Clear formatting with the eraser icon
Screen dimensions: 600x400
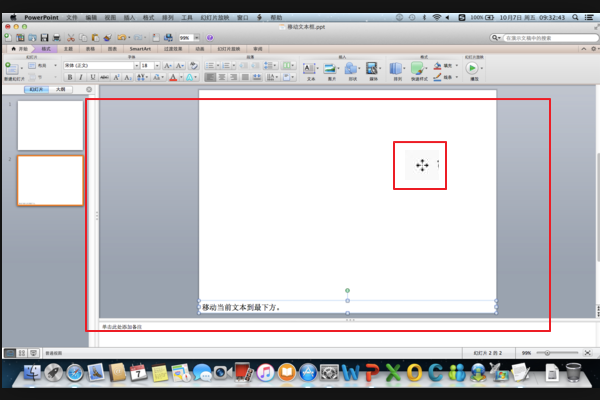tap(194, 65)
